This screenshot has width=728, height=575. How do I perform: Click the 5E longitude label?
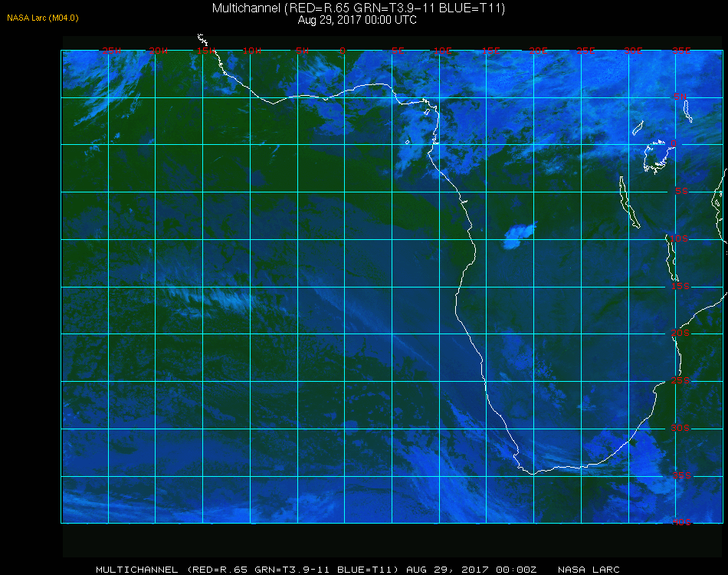pyautogui.click(x=398, y=51)
